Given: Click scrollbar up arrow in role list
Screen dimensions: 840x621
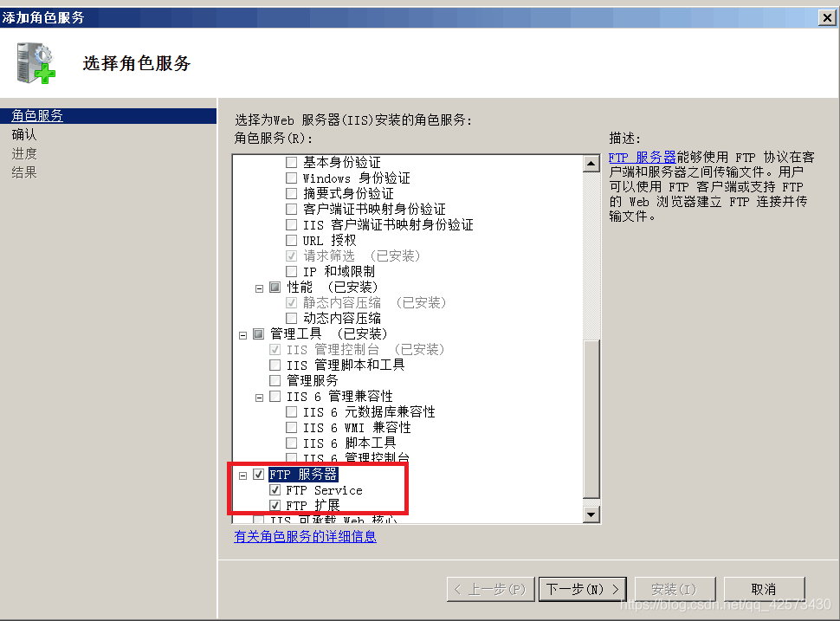Looking at the screenshot, I should [591, 164].
